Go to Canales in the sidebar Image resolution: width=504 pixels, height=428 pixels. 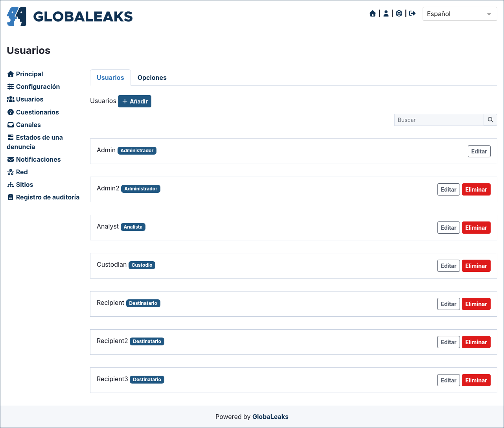pyautogui.click(x=24, y=125)
